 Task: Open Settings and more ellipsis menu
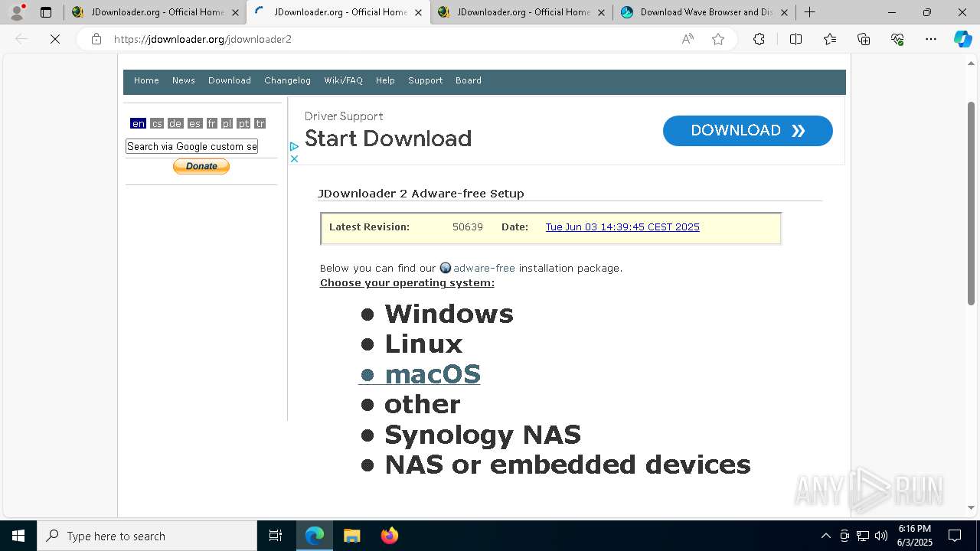(x=931, y=39)
